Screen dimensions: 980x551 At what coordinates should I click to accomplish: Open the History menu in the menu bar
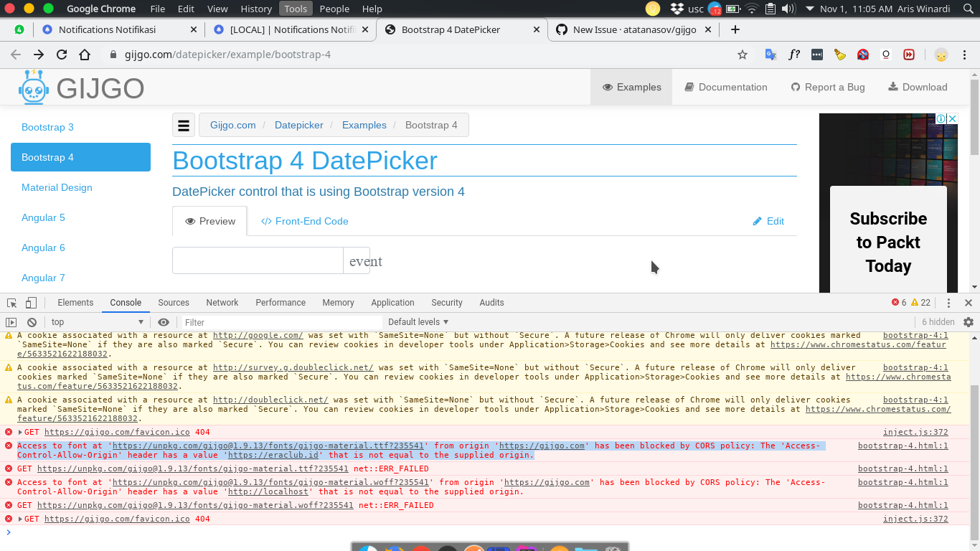click(256, 9)
